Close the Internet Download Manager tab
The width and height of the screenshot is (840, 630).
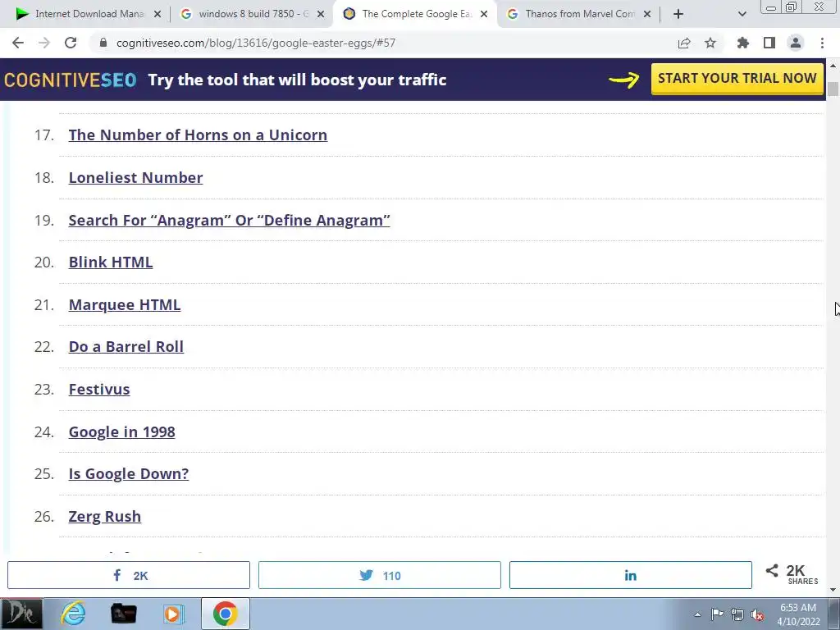pos(157,15)
